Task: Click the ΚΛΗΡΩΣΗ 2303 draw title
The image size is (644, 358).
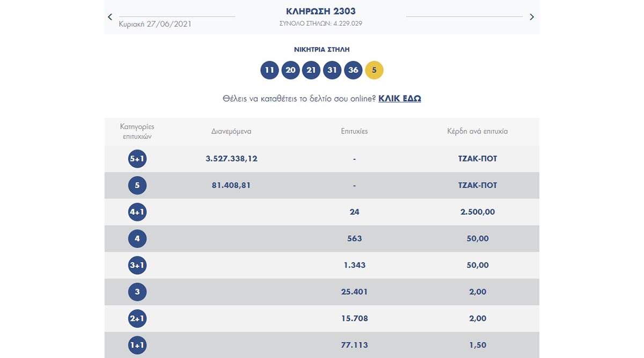Action: [322, 11]
